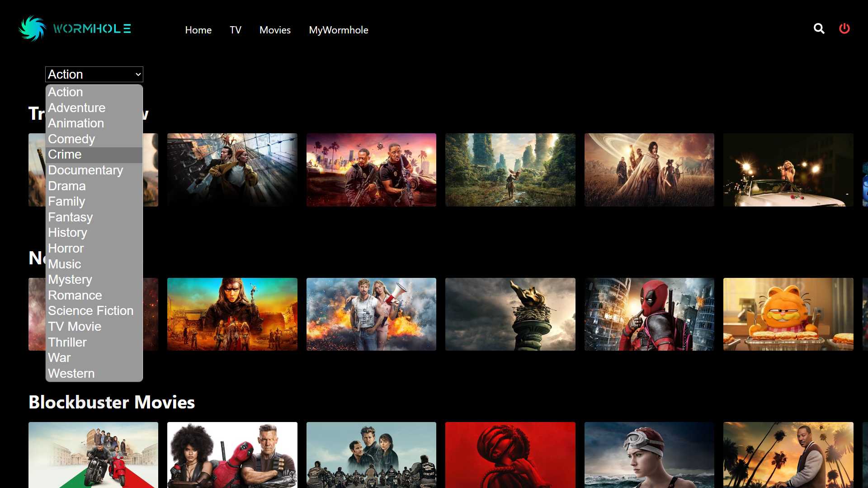Open MyWormhole navigation link
Viewport: 868px width, 488px height.
pos(338,30)
